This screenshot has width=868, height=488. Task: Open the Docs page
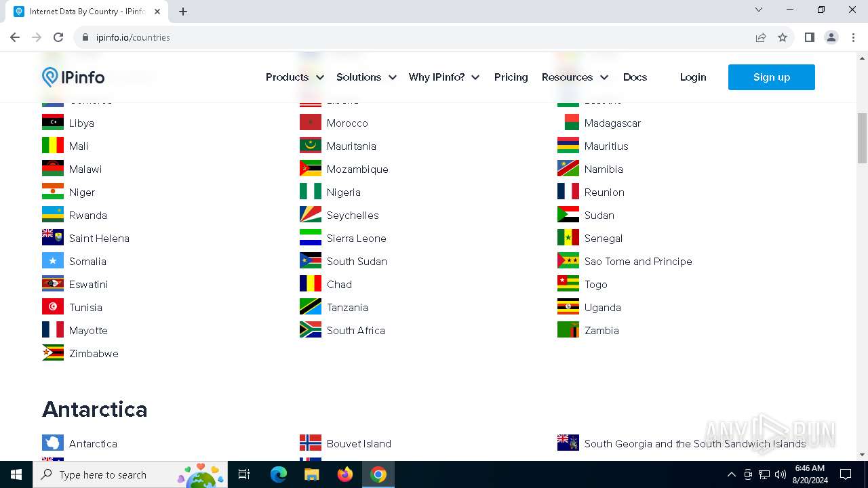(x=635, y=77)
